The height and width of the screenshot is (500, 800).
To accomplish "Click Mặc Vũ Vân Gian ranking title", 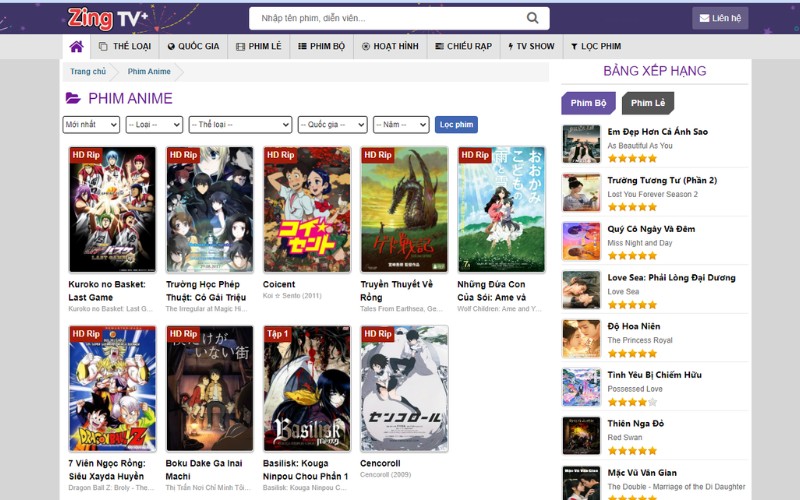I will [x=642, y=473].
